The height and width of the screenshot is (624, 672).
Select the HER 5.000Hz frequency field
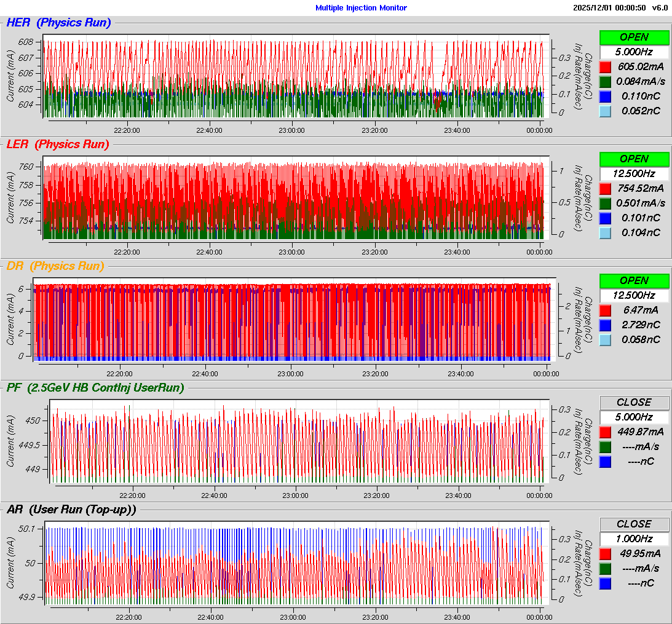pyautogui.click(x=634, y=52)
